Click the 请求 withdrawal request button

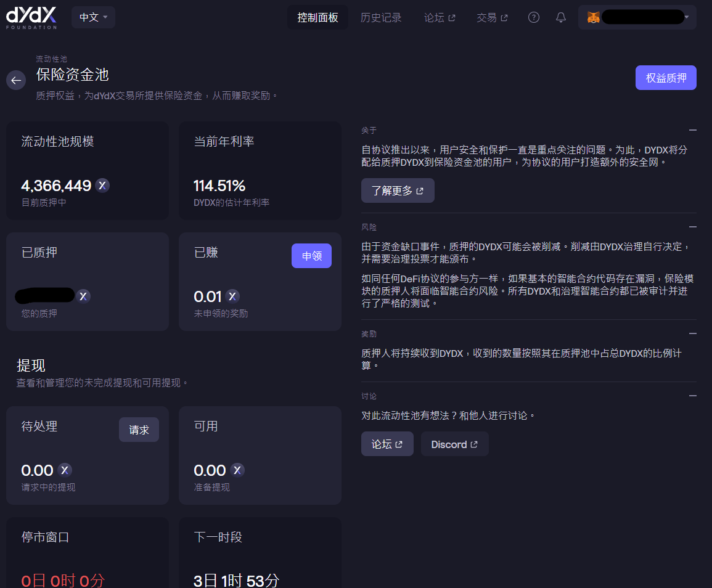click(x=139, y=430)
